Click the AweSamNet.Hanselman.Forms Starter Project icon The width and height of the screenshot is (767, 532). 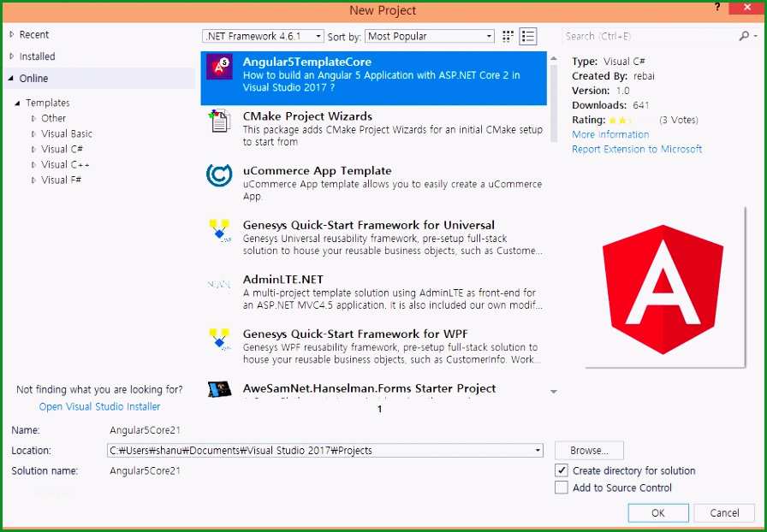pyautogui.click(x=219, y=390)
